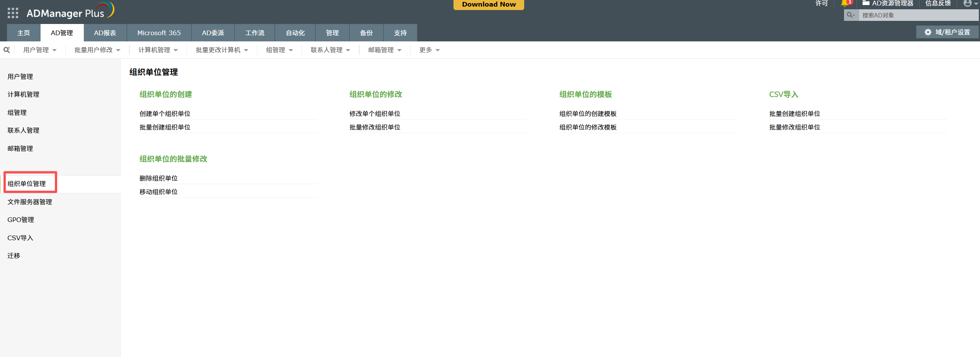
Task: Switch to the AD报表 tab
Action: point(105,33)
